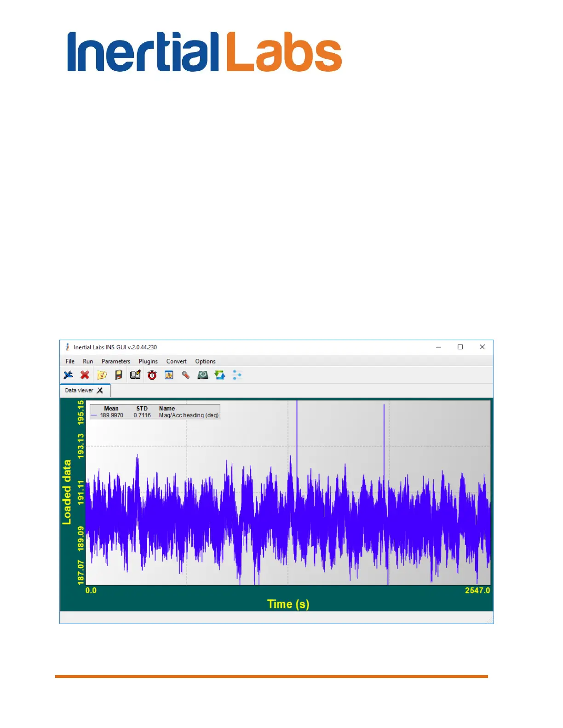Click the wrench settings icon
The image size is (563, 728).
coord(186,375)
